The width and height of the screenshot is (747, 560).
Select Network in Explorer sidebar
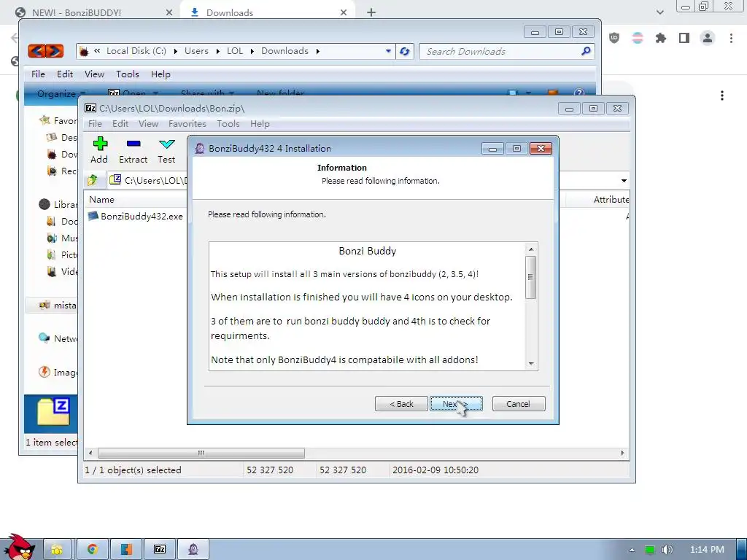(58, 338)
